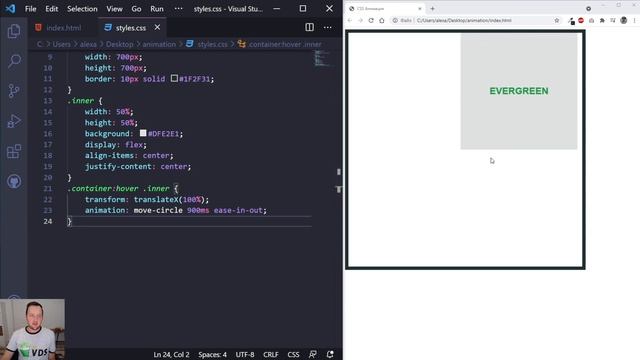Image resolution: width=640 pixels, height=360 pixels.
Task: Click the VS Code logo icon
Action: pos(10,9)
